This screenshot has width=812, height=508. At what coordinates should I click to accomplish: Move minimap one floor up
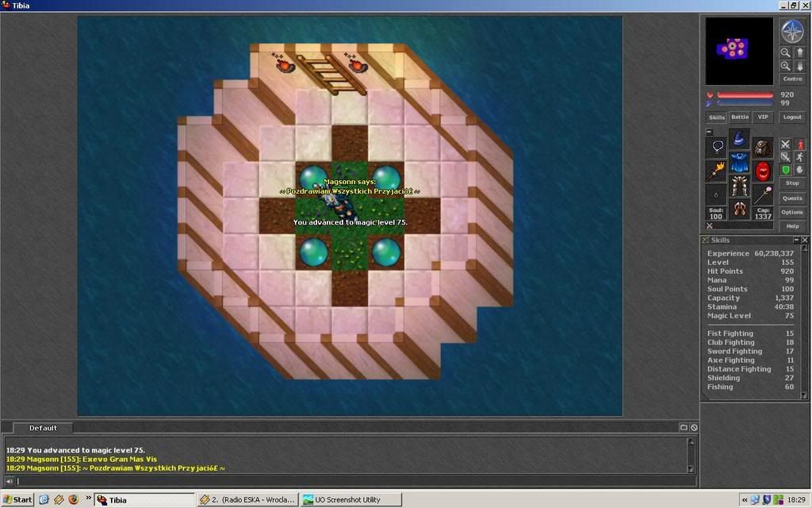tap(799, 52)
